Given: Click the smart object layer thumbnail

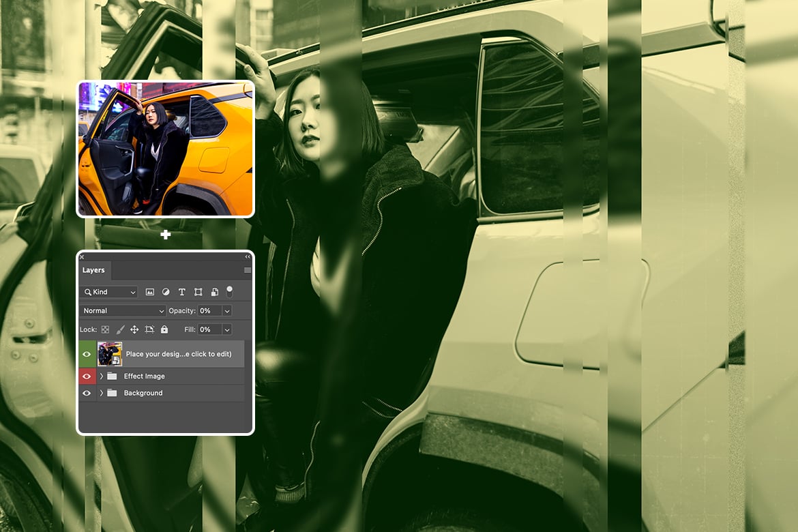Looking at the screenshot, I should point(110,354).
